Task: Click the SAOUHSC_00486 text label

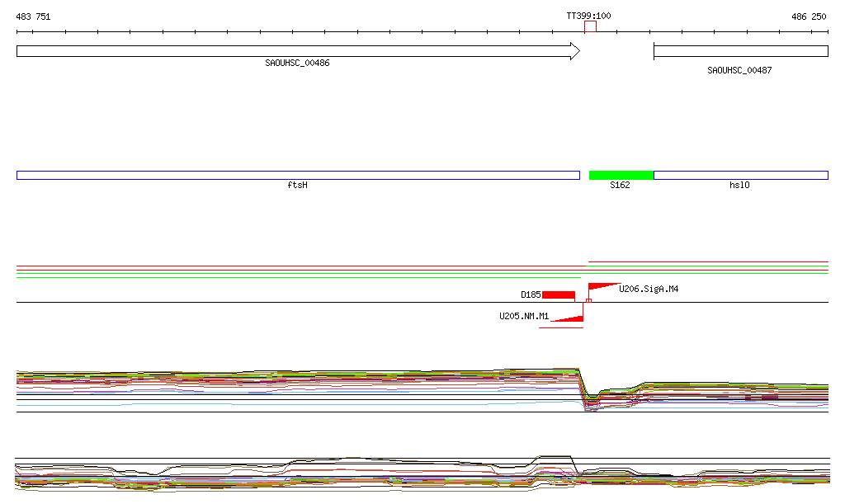Action: coord(297,64)
